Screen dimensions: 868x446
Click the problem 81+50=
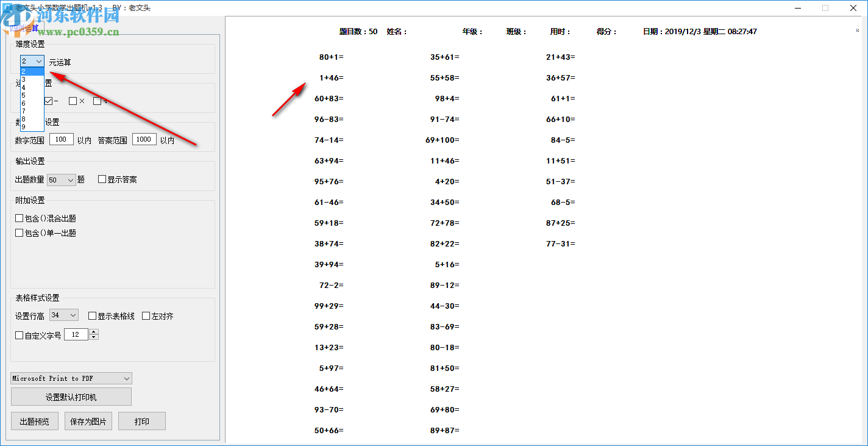pos(445,368)
